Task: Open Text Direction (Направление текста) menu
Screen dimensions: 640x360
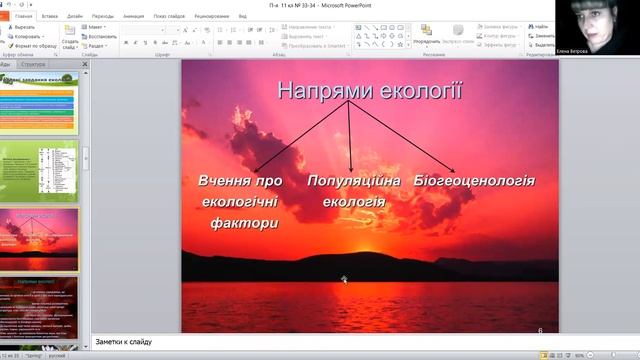Action: [x=309, y=27]
